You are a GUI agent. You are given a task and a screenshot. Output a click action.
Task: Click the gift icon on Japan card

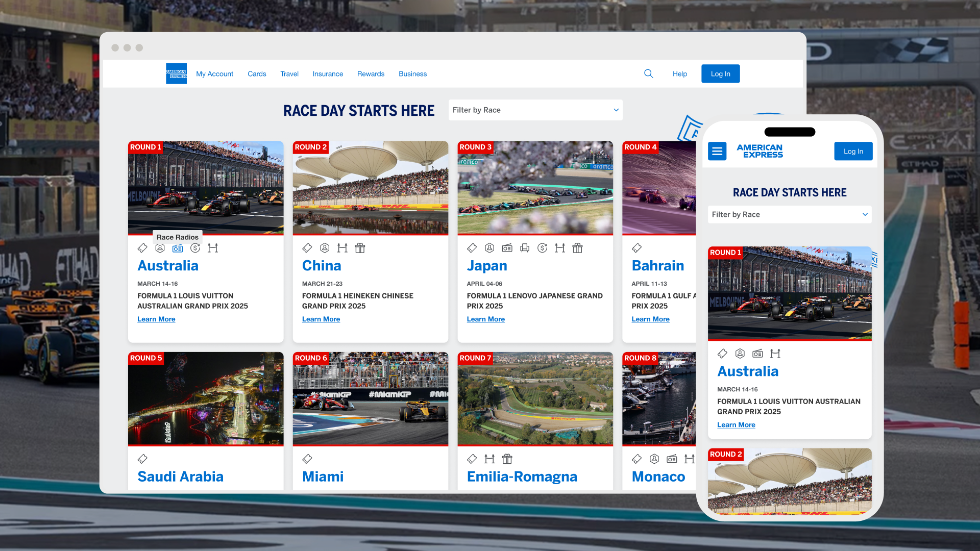point(577,248)
